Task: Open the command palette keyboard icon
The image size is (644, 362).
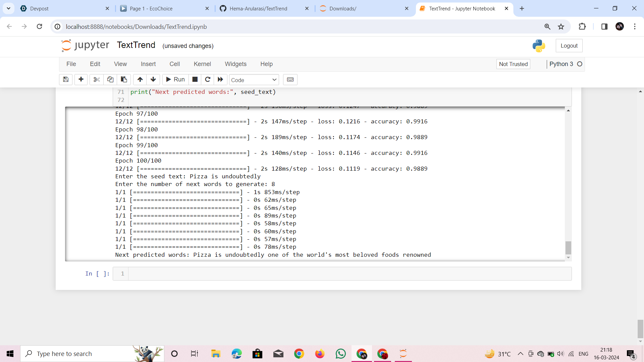Action: pyautogui.click(x=290, y=79)
